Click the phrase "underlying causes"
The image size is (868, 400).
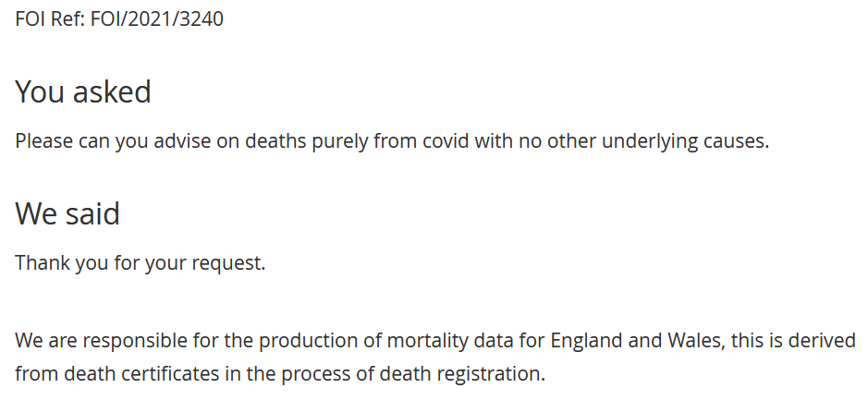tap(684, 142)
